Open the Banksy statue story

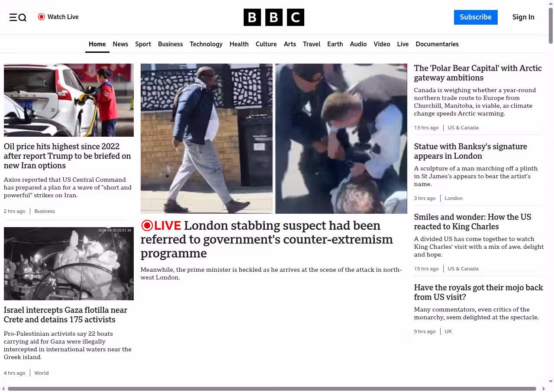tap(470, 151)
